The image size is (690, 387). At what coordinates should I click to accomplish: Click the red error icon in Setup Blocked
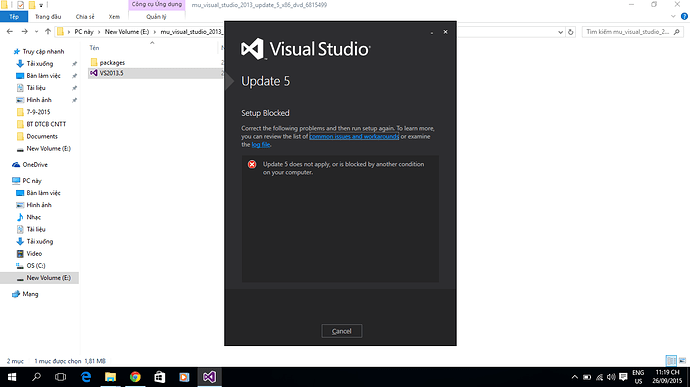pos(252,164)
